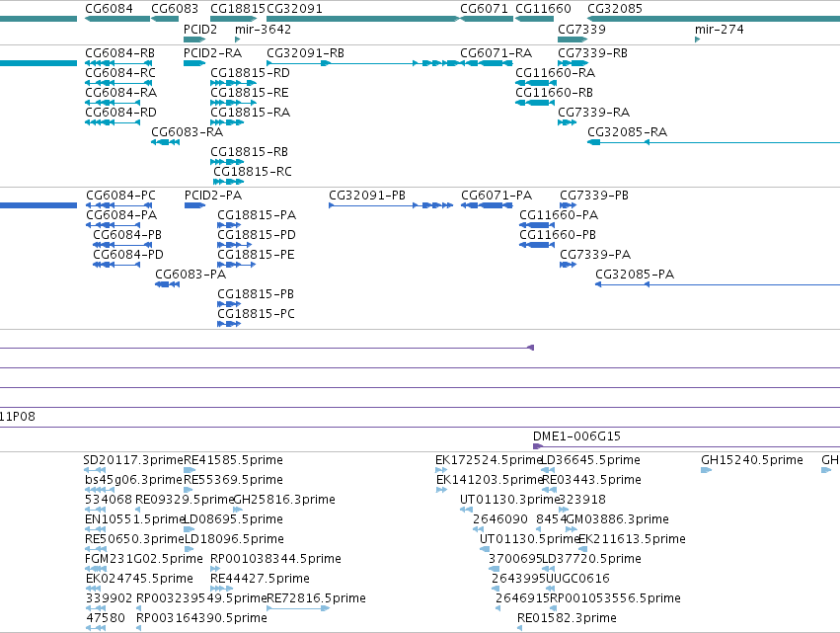
Task: Click transcript CG6083-RA
Action: (187, 132)
